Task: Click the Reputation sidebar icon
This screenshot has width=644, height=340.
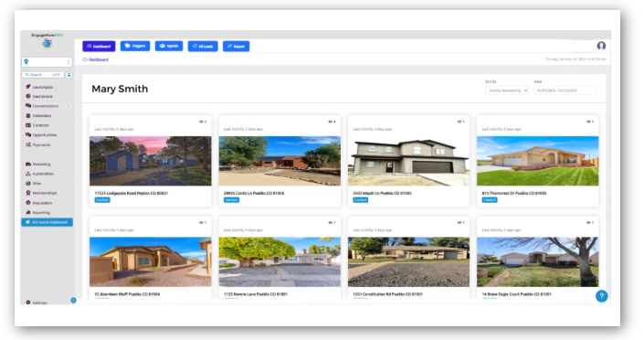Action: click(28, 203)
